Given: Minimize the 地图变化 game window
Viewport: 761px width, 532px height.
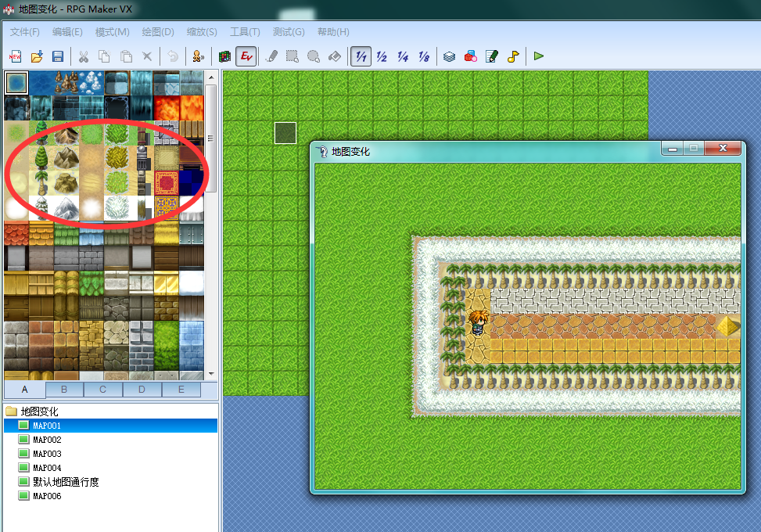Looking at the screenshot, I should [673, 149].
